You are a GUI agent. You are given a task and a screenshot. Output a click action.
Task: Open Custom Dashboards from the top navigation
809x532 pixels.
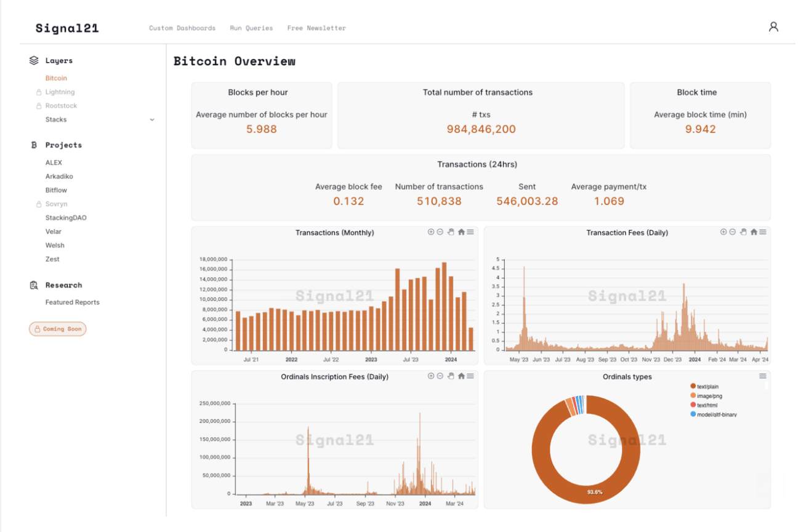click(182, 28)
